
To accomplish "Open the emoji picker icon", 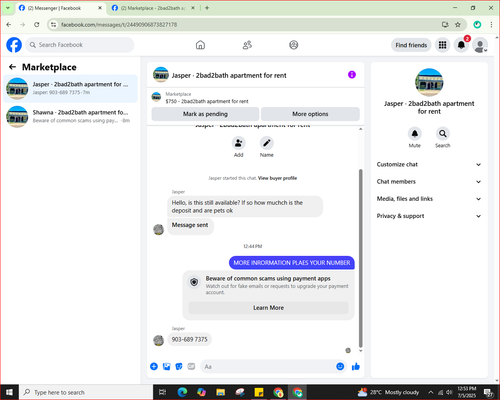I will tap(340, 366).
